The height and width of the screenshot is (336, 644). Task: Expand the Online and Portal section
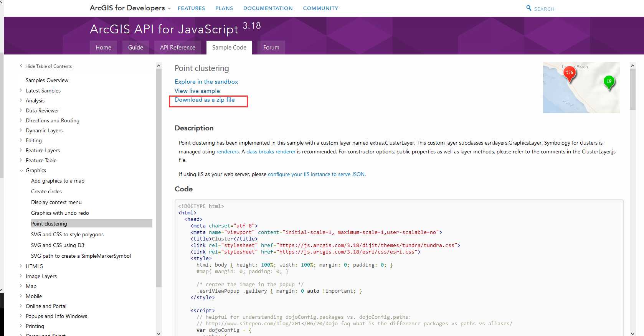21,306
